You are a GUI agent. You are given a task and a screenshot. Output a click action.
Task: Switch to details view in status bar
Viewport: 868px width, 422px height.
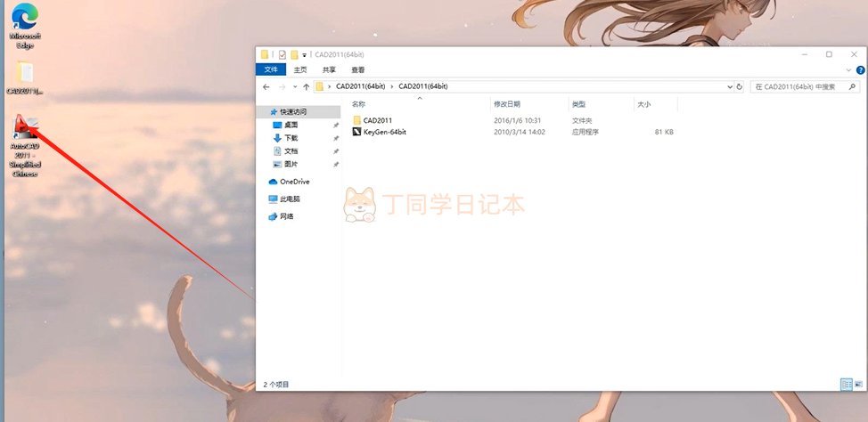pyautogui.click(x=846, y=385)
